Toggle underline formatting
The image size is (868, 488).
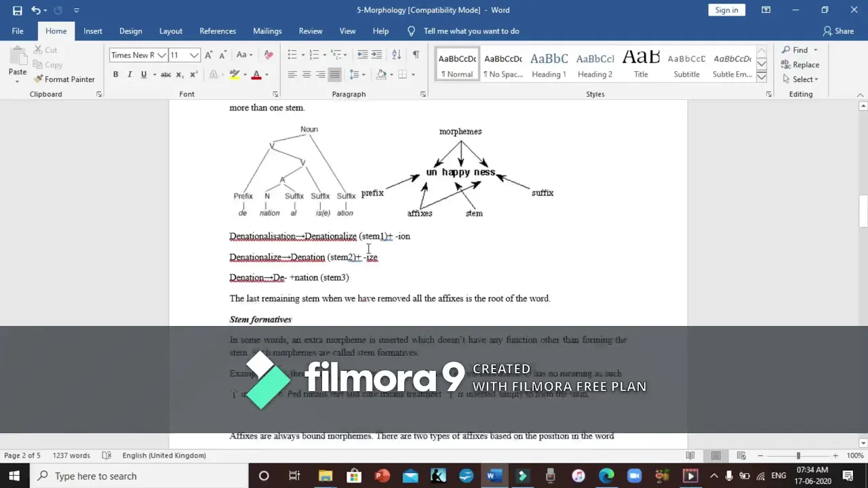click(144, 75)
